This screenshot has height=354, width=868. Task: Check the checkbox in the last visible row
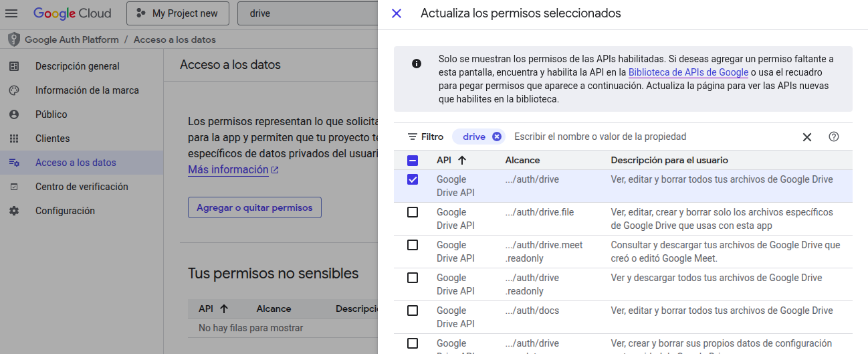(x=413, y=343)
